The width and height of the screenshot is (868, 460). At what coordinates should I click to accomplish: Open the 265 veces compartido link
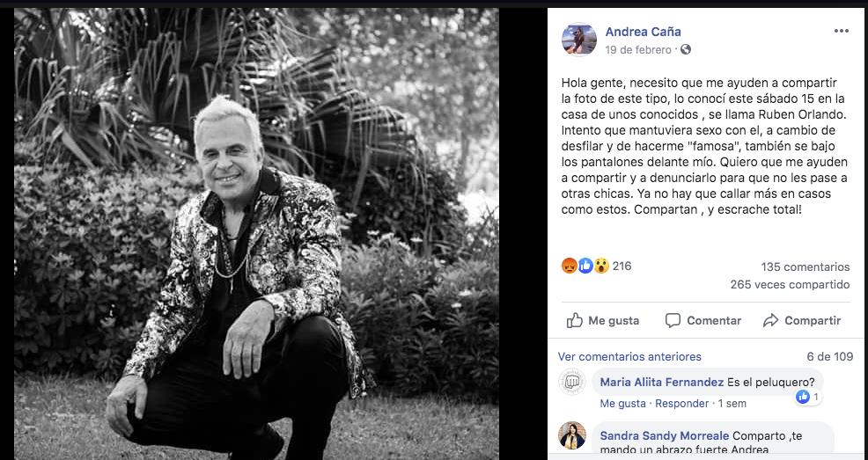pos(790,285)
